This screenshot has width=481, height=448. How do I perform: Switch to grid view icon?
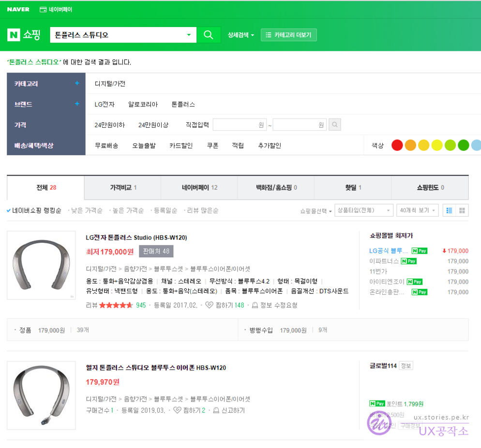(462, 210)
